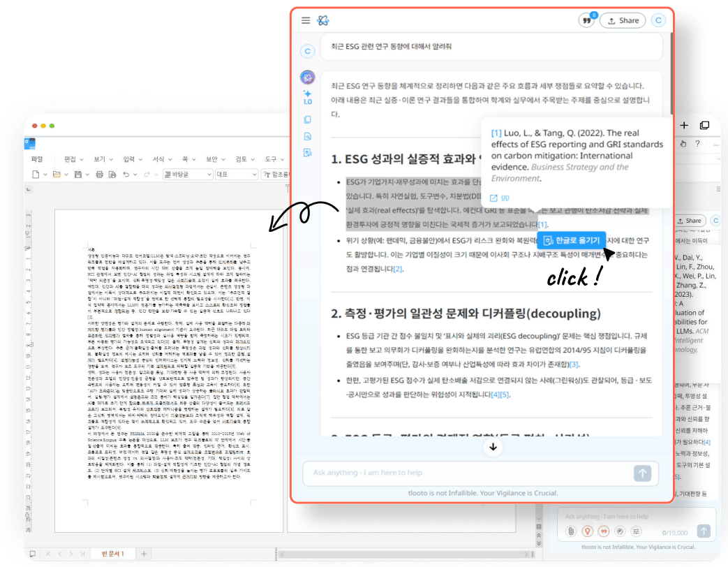Open the cited paper via external link icon
The height and width of the screenshot is (567, 728).
coord(493,198)
